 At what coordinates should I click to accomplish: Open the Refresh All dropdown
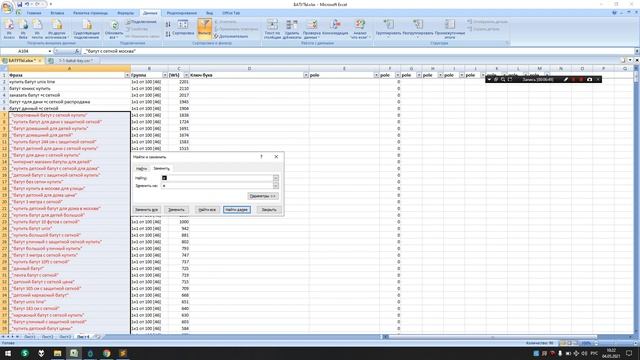[114, 29]
